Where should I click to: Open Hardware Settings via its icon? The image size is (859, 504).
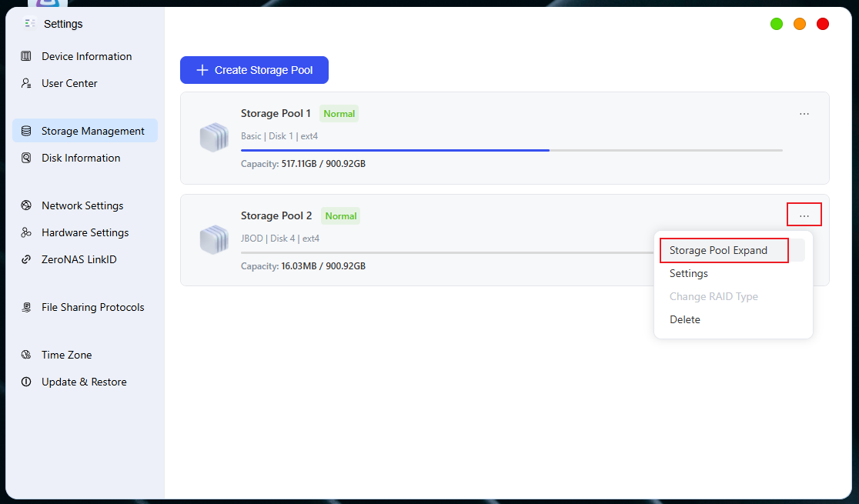25,232
